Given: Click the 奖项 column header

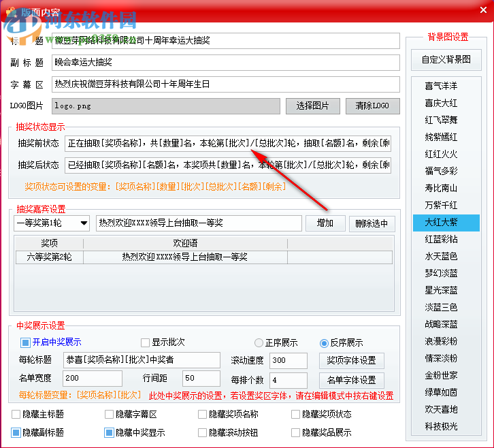Looking at the screenshot, I should pyautogui.click(x=50, y=243).
